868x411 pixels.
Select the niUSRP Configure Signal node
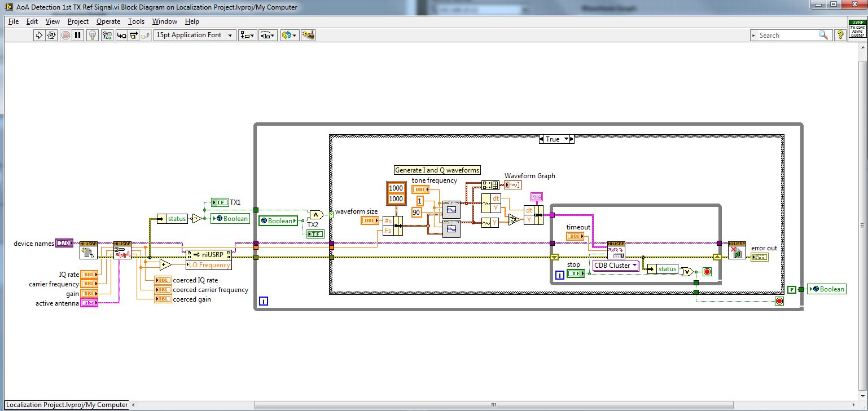point(122,250)
